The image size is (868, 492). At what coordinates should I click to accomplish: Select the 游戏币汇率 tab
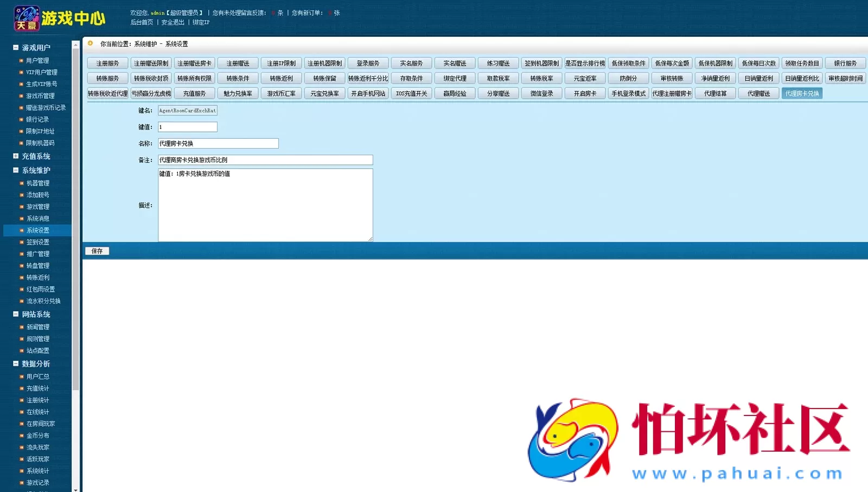point(281,93)
